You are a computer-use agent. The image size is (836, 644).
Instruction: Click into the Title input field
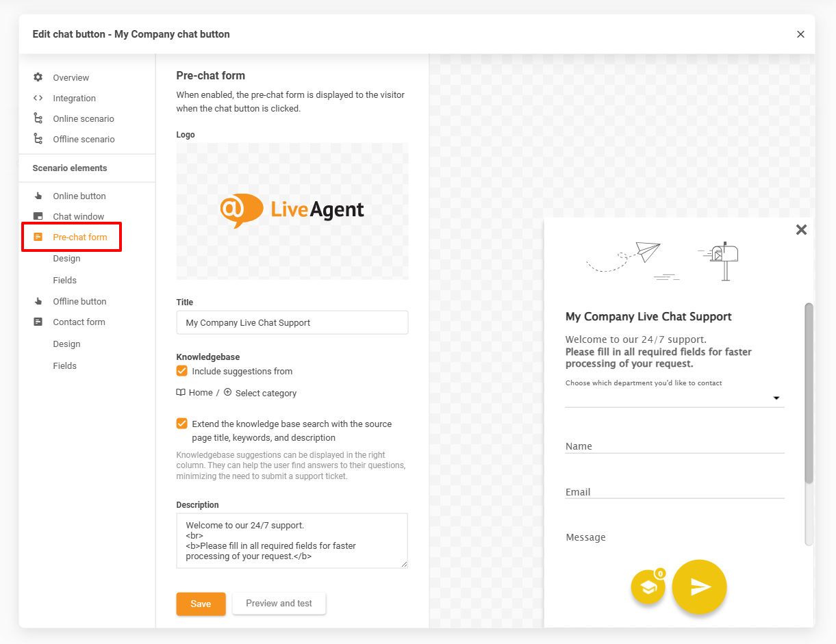[x=292, y=322]
